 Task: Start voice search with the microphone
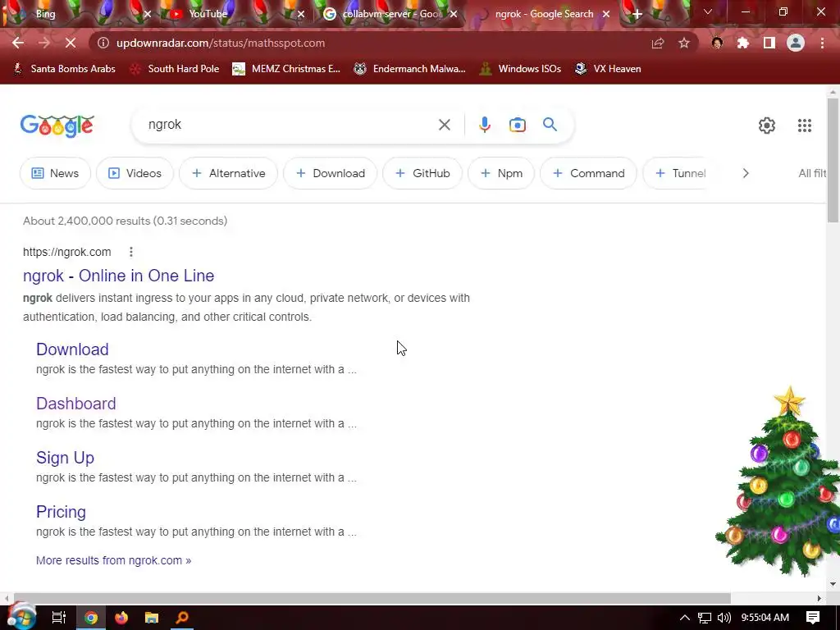[484, 125]
